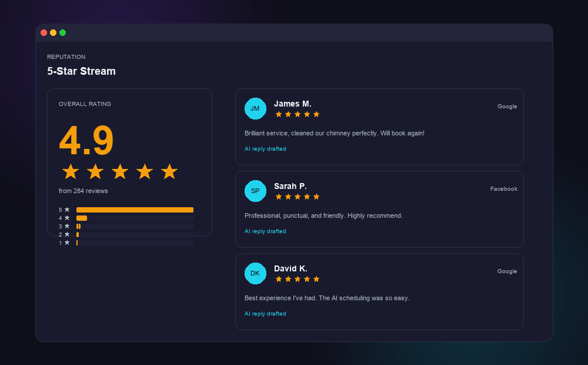Open AI reply drafted under James M. review
Screen dimensions: 588x365
point(265,149)
